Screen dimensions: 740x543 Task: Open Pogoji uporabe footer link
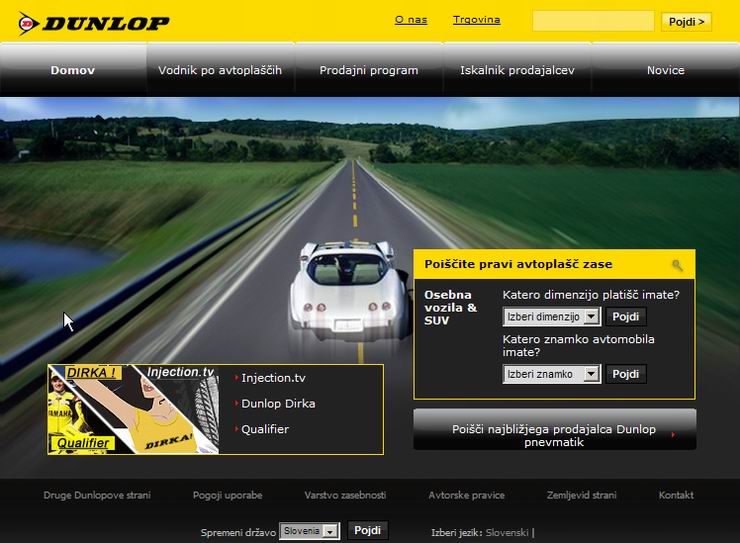227,495
